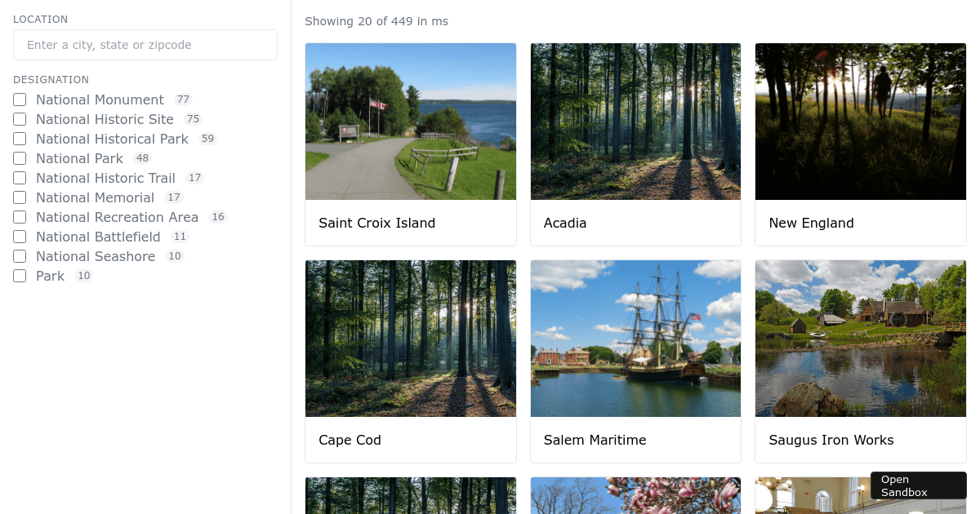Click the Open Sandbox button

(918, 486)
